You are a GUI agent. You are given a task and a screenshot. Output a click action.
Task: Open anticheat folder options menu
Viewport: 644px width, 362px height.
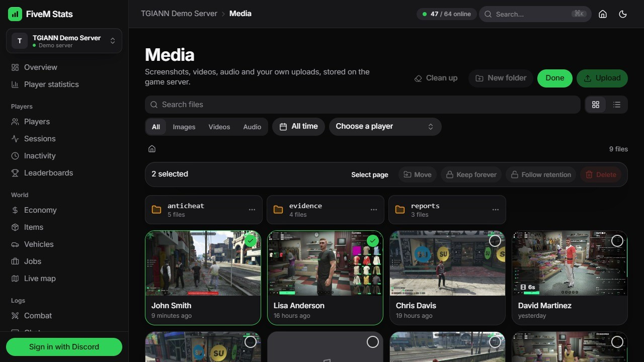click(252, 210)
